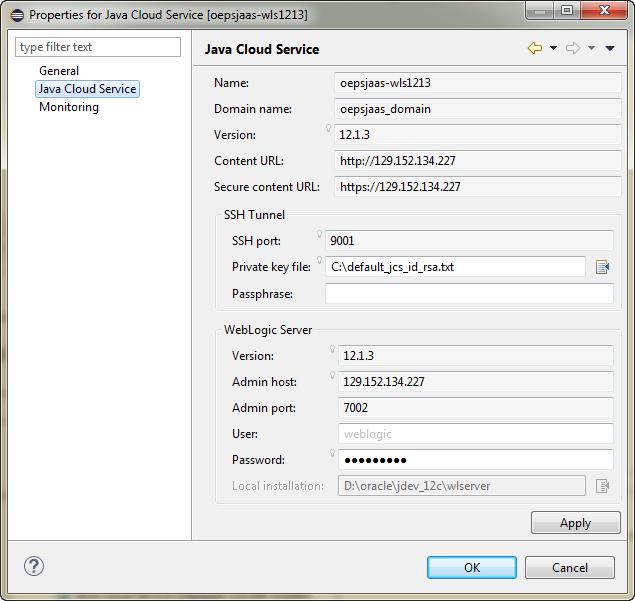Click the Eclipse icon in title bar
Viewport: 635px width, 601px height.
(17, 15)
